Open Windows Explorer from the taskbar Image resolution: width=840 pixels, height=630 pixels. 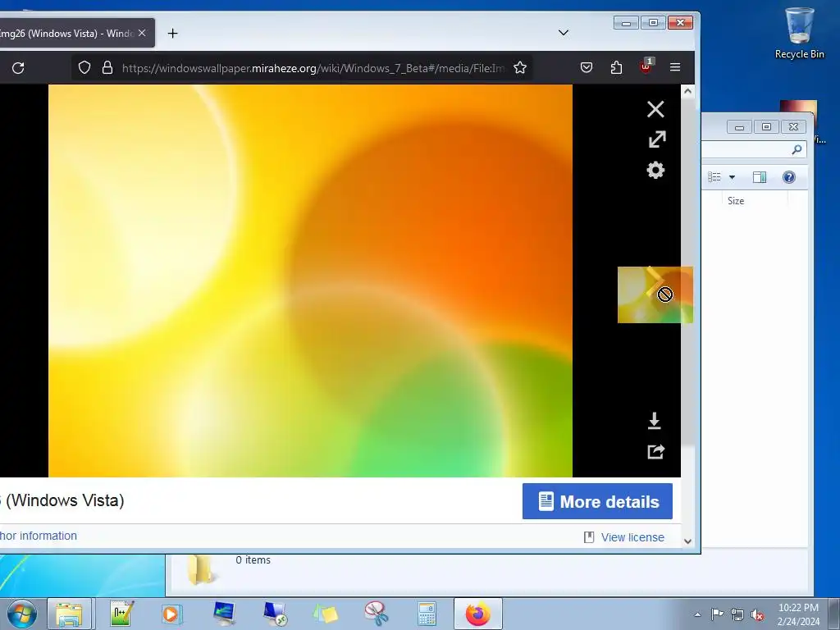[69, 614]
